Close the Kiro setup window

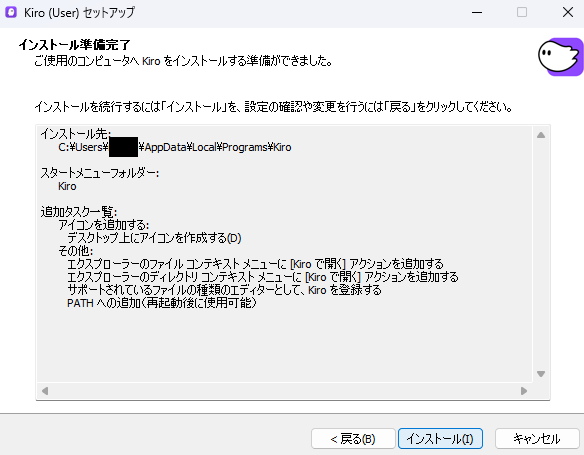coord(568,12)
